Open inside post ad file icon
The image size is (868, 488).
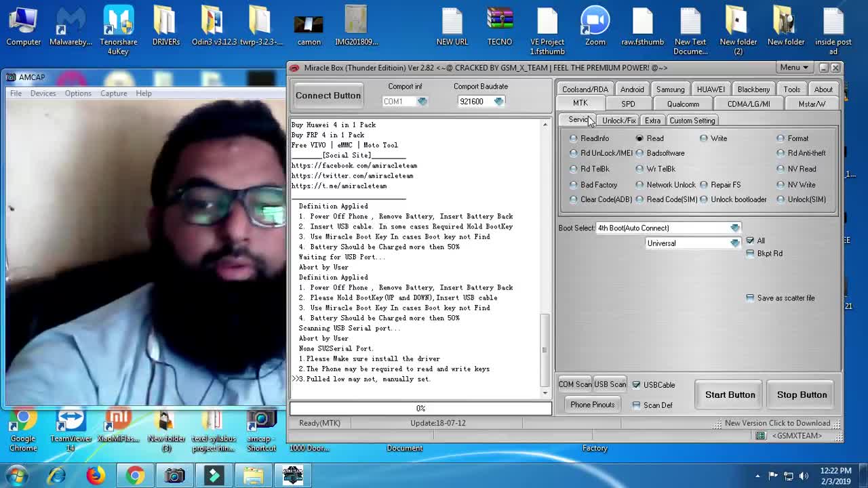click(x=833, y=31)
